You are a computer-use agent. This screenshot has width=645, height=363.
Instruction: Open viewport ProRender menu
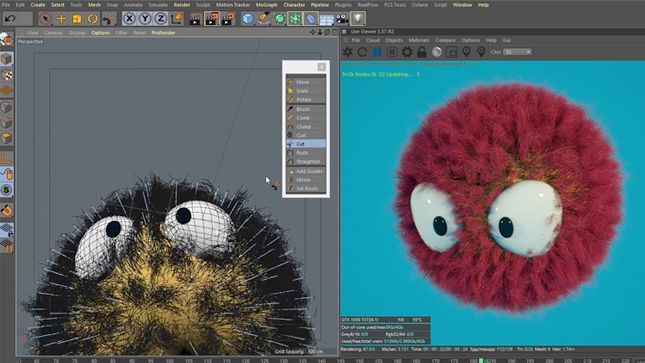coord(163,33)
